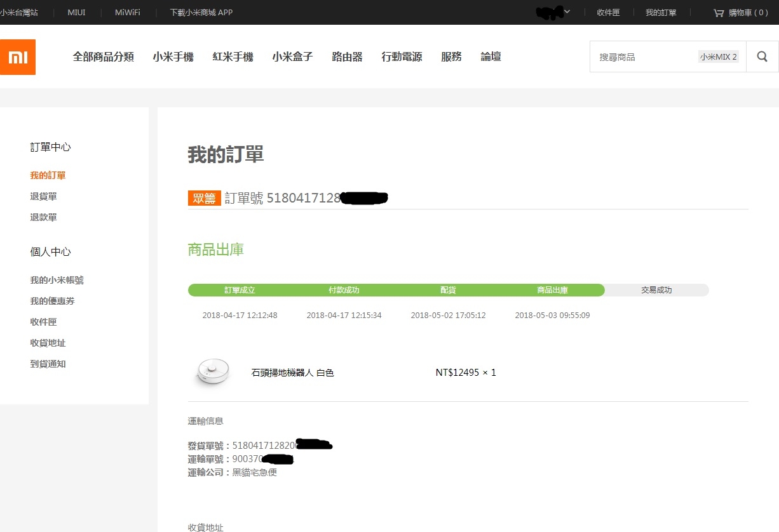Select 論壇 navigation item
This screenshot has width=779, height=532.
pyautogui.click(x=491, y=57)
